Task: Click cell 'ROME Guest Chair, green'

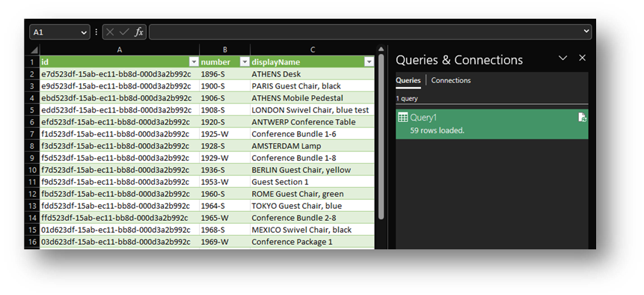Action: [313, 194]
